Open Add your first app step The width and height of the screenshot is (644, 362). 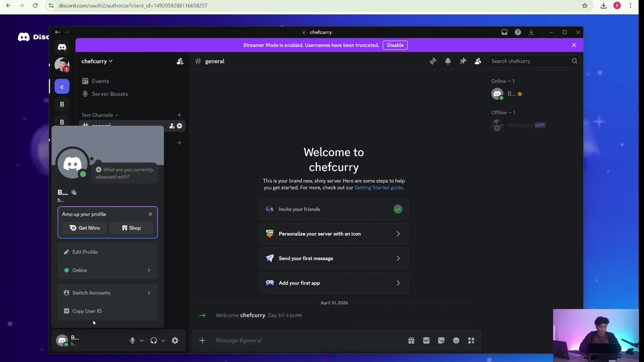[334, 283]
